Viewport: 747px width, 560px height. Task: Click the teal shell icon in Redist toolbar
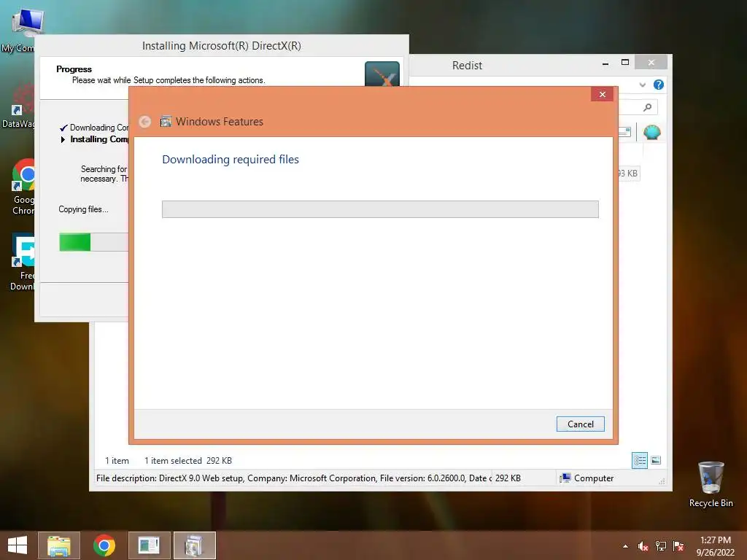pos(651,132)
